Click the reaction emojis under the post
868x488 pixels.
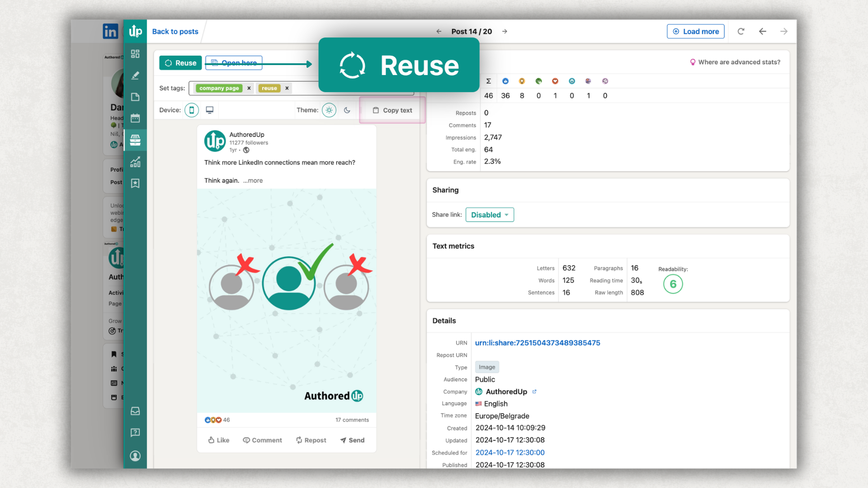213,420
